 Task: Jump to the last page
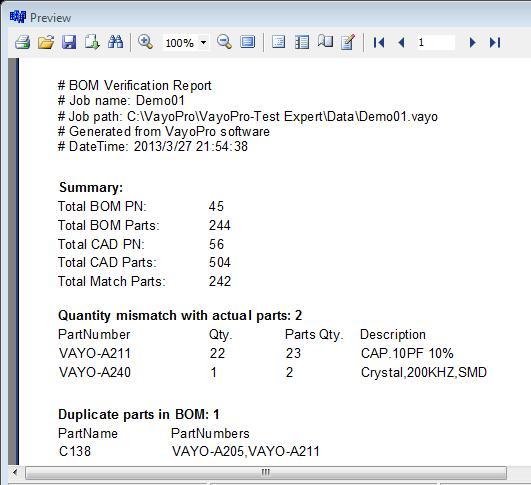pyautogui.click(x=495, y=42)
